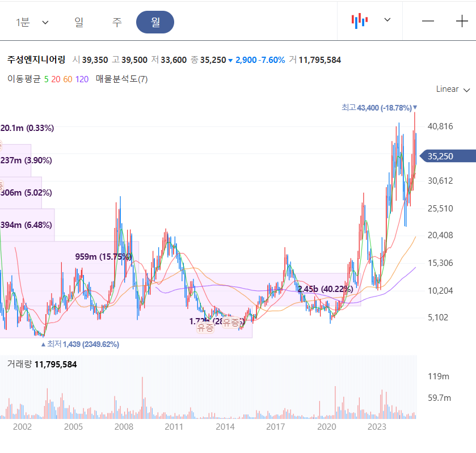Click the 5,102 price axis label
The height and width of the screenshot is (453, 476).
(x=438, y=317)
